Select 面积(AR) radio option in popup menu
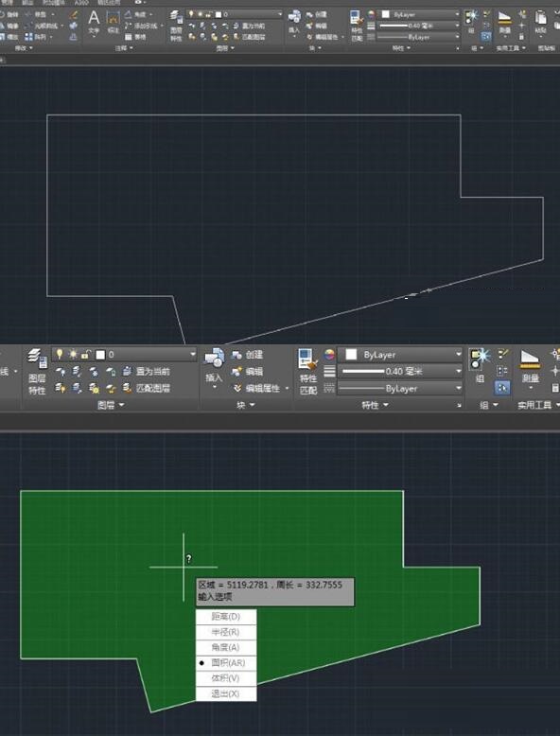Screen dimensions: 560x736 click(226, 663)
